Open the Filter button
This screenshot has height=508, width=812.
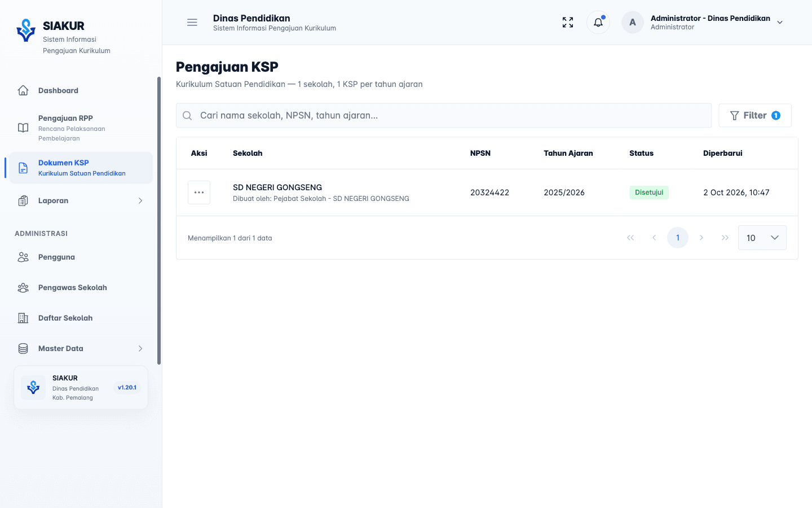point(755,115)
